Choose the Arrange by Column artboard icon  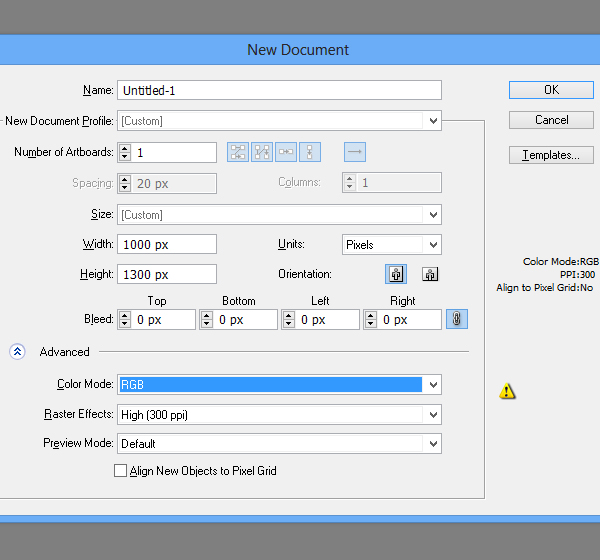click(x=310, y=152)
